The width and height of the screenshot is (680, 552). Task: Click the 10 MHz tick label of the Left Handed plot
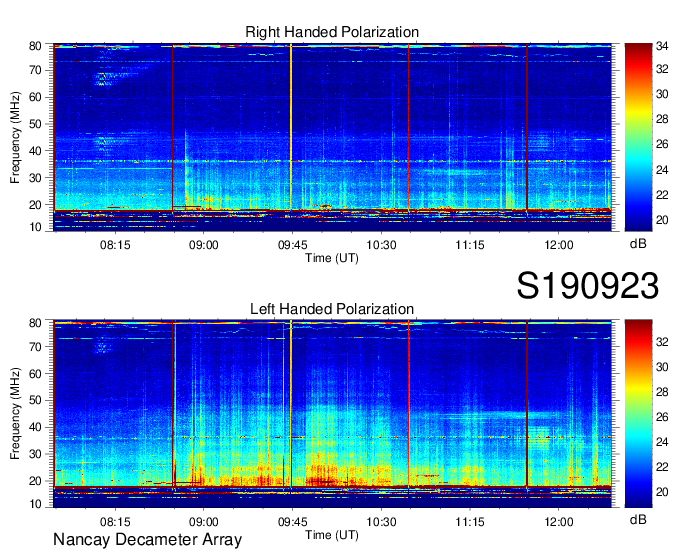35,504
